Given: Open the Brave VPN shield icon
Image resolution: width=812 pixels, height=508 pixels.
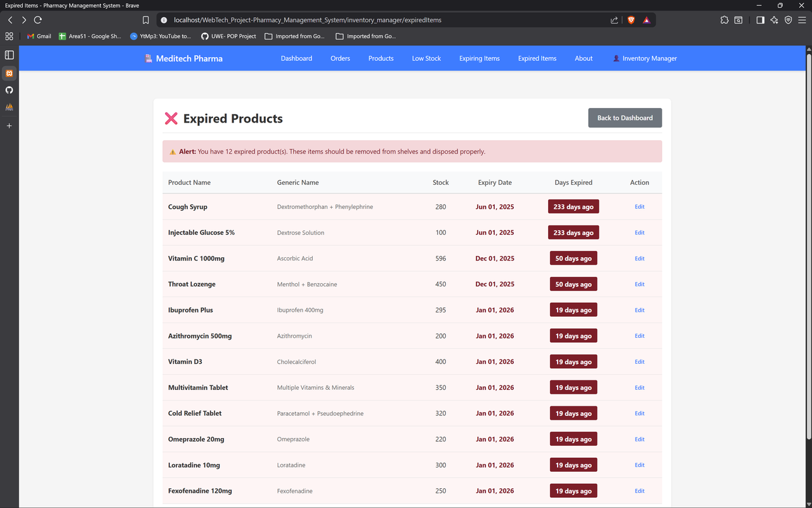Looking at the screenshot, I should 788,20.
